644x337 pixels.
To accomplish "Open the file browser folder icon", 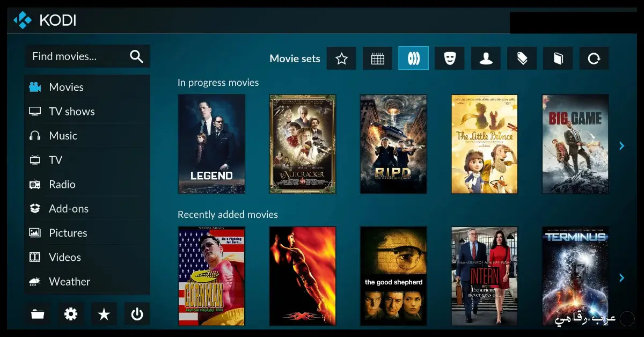I will 38,314.
